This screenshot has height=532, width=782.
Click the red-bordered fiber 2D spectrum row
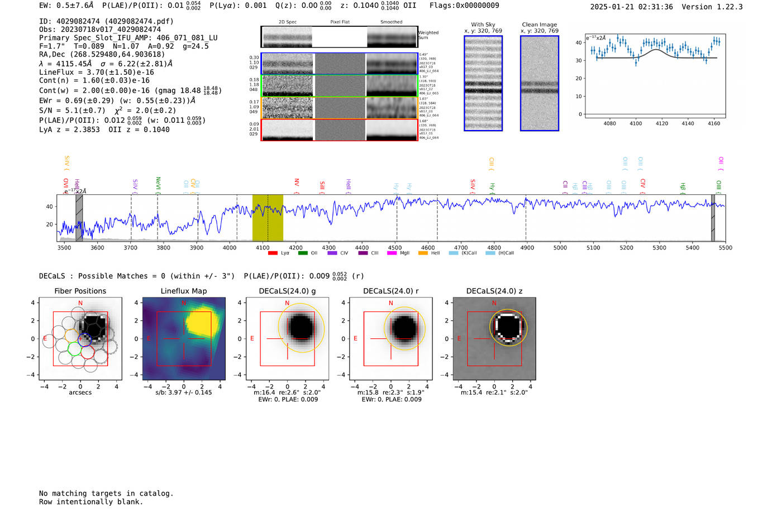(x=340, y=130)
